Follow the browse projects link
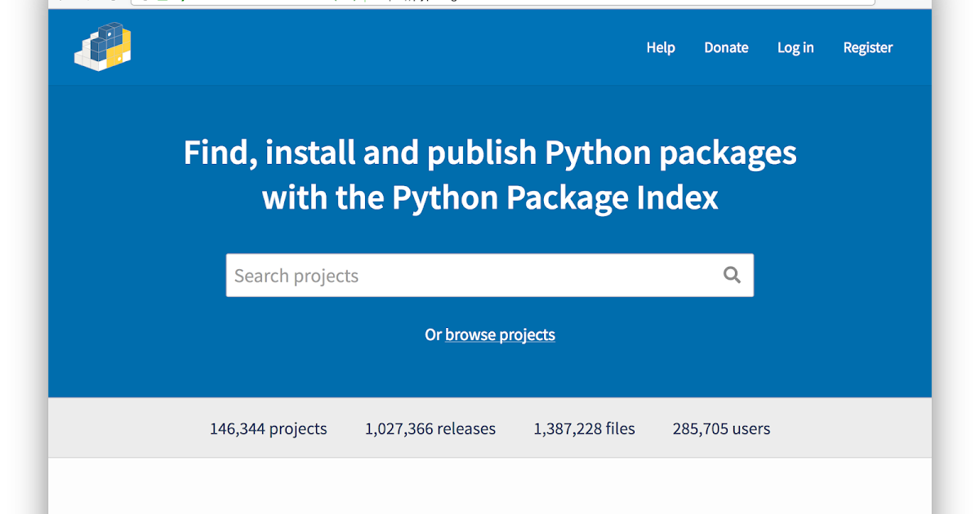The width and height of the screenshot is (980, 514). click(x=500, y=335)
